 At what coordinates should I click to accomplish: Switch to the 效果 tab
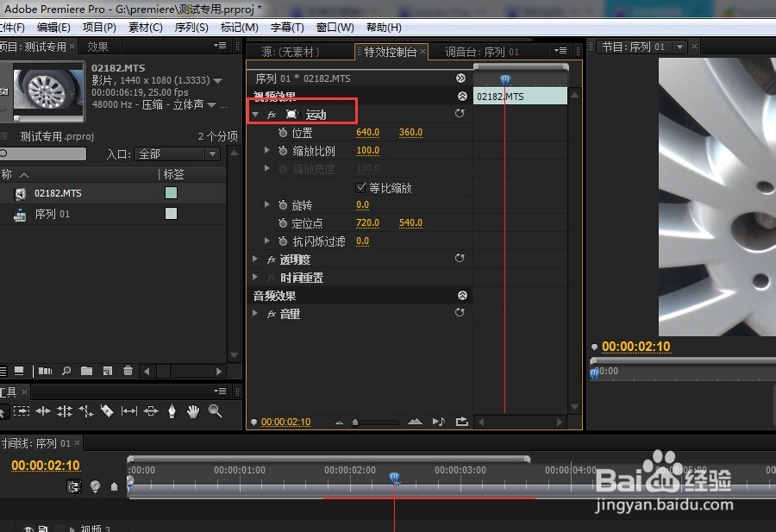(x=97, y=47)
